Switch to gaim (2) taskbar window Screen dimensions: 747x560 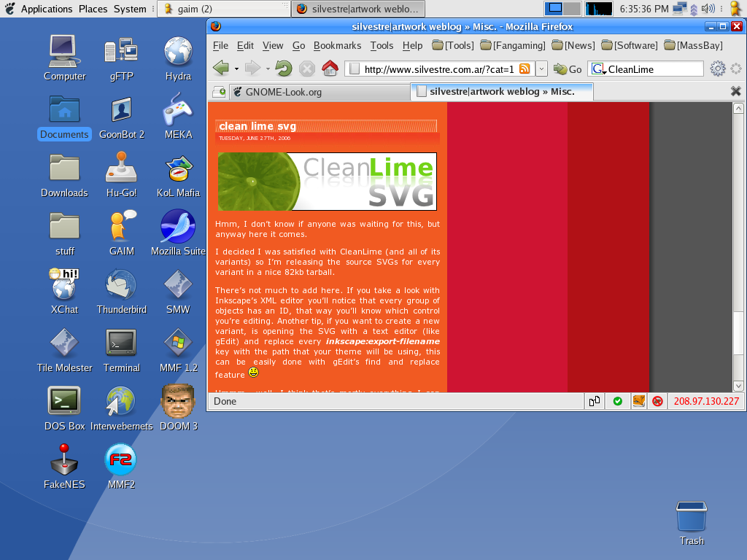(224, 9)
